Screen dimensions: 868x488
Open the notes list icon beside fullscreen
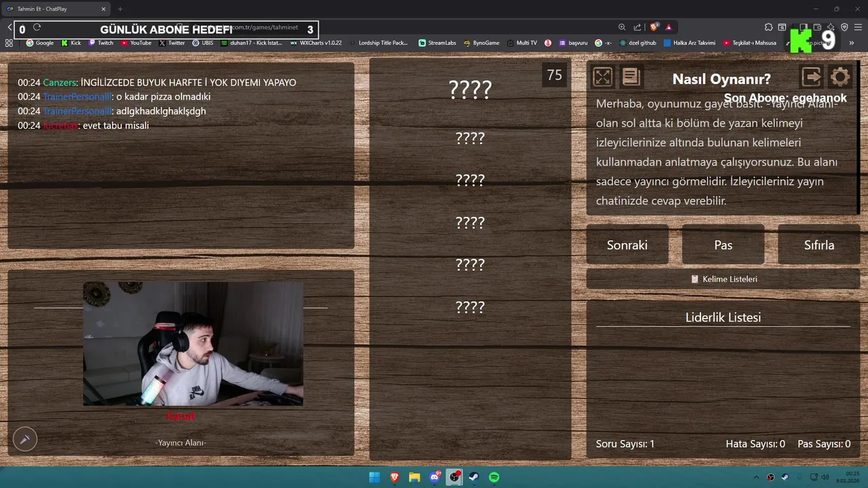(631, 77)
